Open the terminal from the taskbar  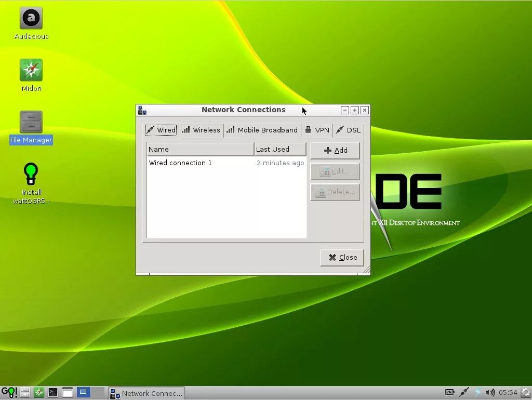point(53,393)
